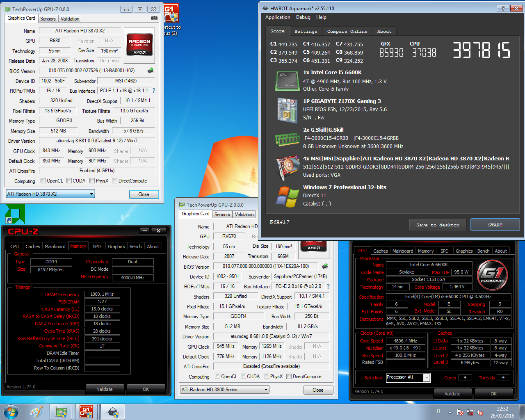The image size is (525, 420).
Task: Click the IT language indicator in taskbar
Action: click(x=439, y=411)
